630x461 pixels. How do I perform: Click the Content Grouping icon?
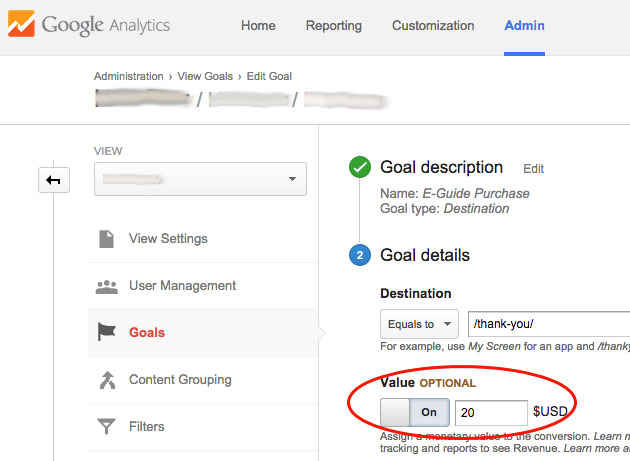pyautogui.click(x=106, y=380)
